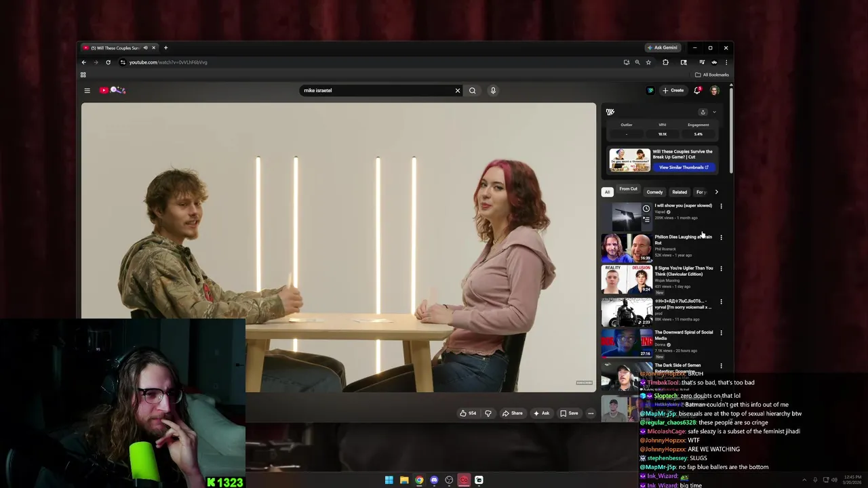Image resolution: width=868 pixels, height=488 pixels.
Task: Dislike the video
Action: [488, 413]
